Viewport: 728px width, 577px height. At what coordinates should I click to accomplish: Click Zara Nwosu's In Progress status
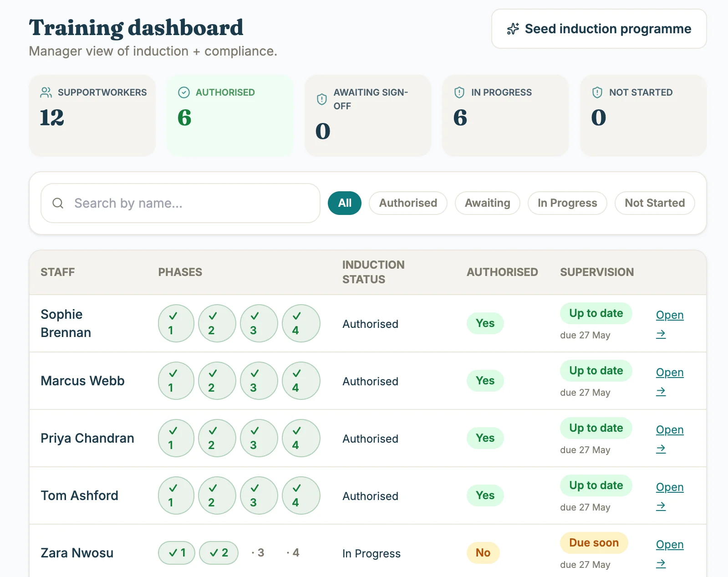(372, 554)
